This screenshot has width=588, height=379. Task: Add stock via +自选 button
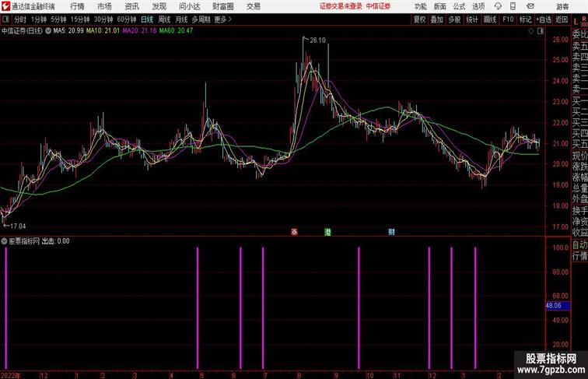[x=544, y=19]
